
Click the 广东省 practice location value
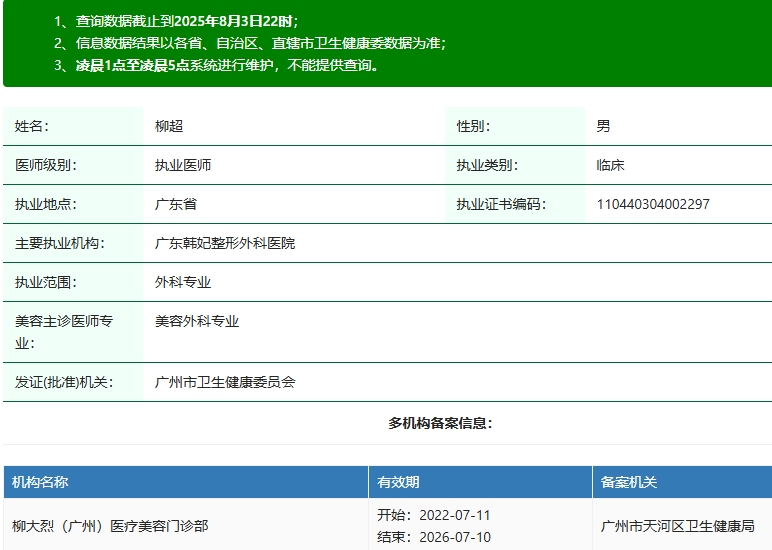coord(176,204)
